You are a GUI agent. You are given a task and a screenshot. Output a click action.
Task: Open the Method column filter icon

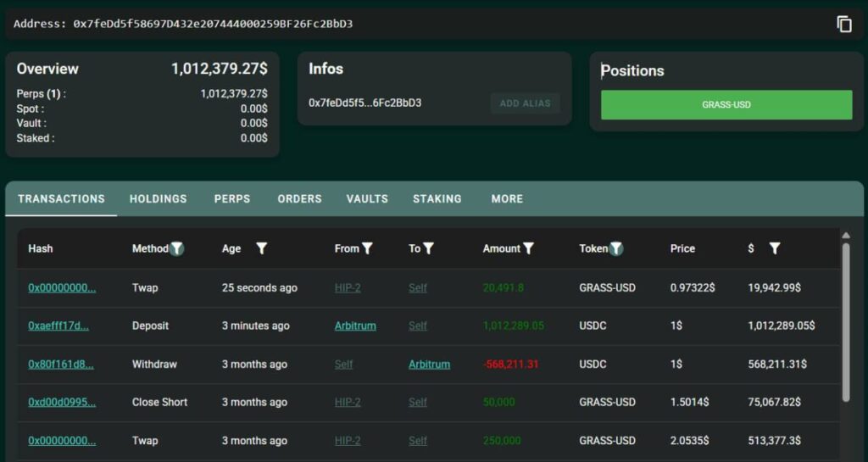click(x=176, y=248)
